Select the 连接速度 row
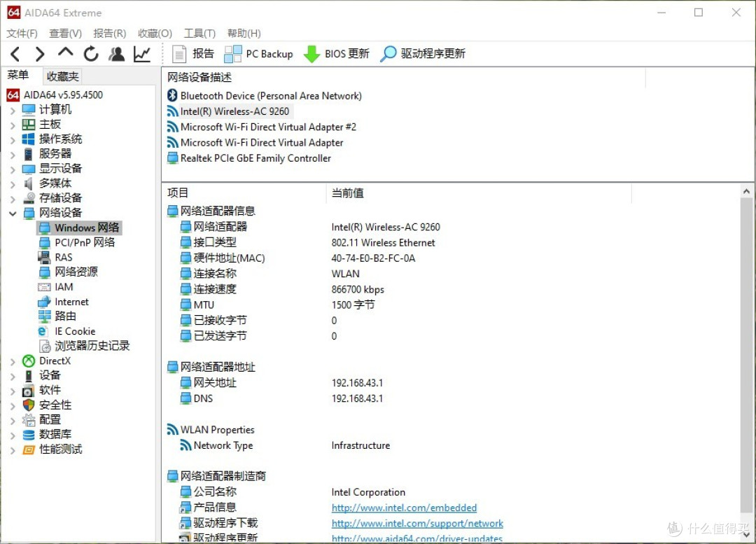Viewport: 756px width, 544px height. tap(283, 289)
